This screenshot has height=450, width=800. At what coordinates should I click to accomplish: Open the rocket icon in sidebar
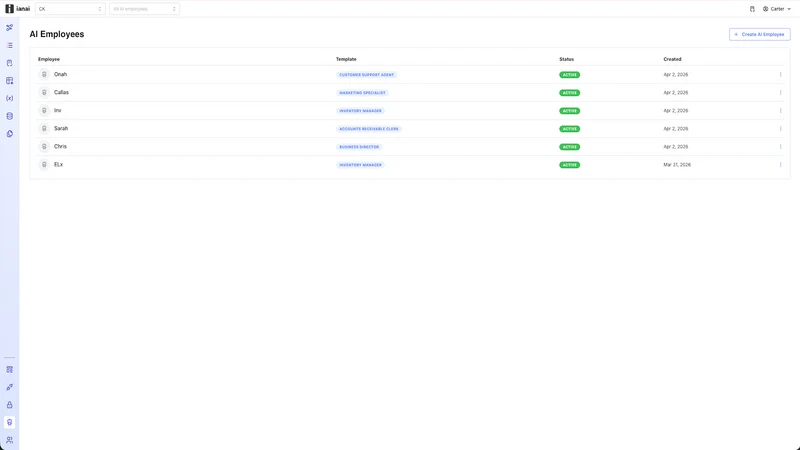click(10, 387)
